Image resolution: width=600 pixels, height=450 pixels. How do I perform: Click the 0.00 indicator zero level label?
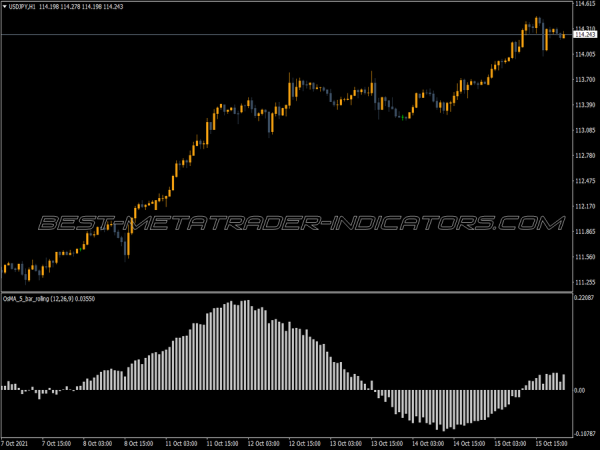click(580, 390)
